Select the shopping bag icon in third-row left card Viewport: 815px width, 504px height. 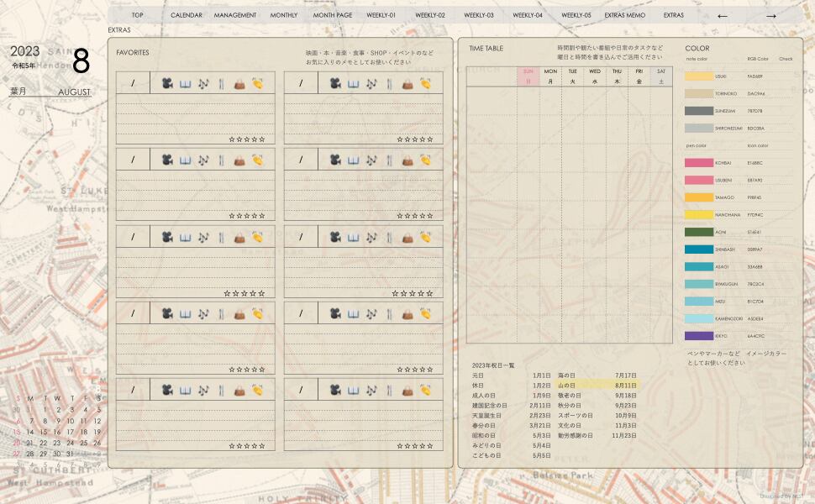(x=239, y=237)
